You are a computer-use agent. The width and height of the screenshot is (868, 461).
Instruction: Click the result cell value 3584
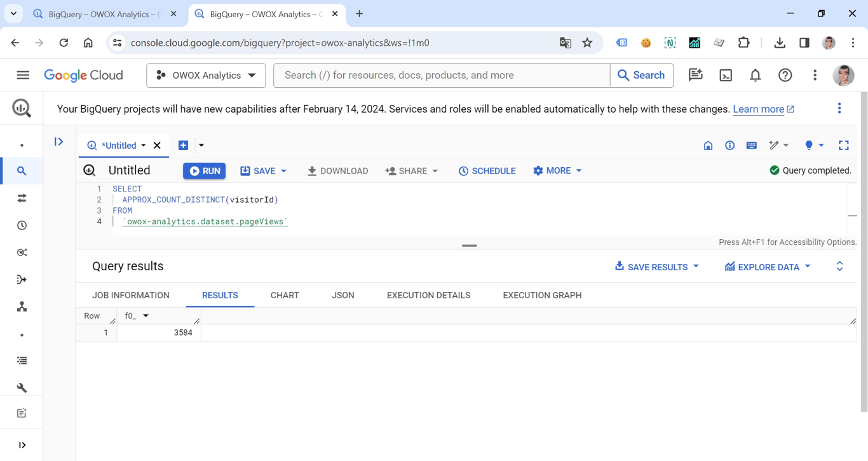tap(183, 333)
